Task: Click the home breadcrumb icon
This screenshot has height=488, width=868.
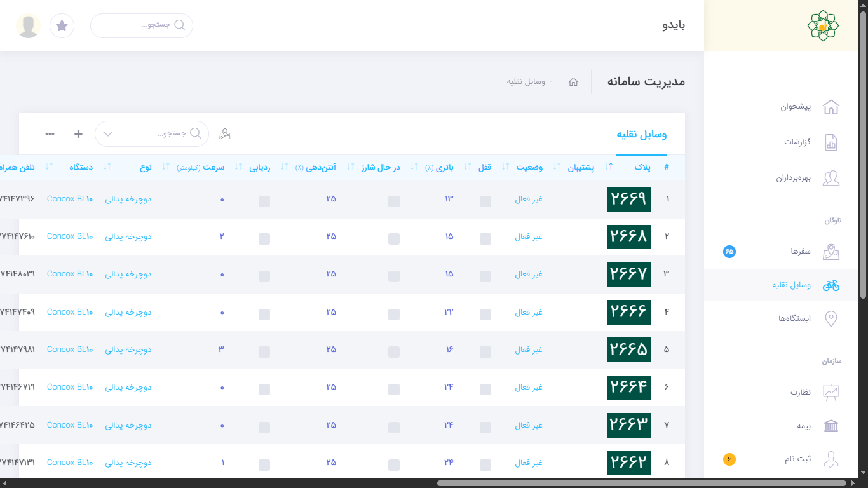Action: [x=573, y=82]
